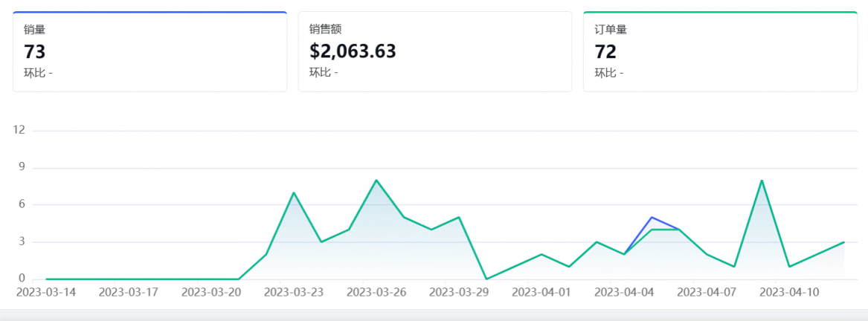Screen dimensions: 868x321
Task: Click the 72 order count figure
Action: pos(605,52)
